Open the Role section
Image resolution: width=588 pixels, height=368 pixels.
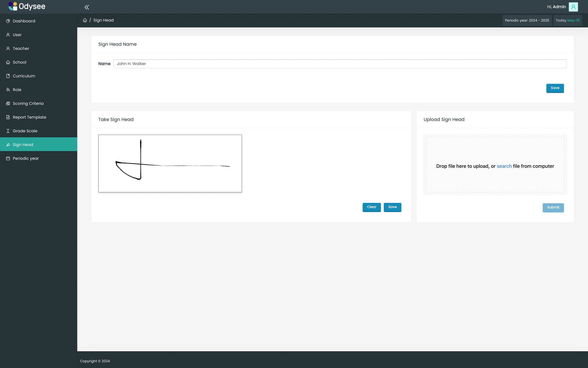pyautogui.click(x=17, y=89)
